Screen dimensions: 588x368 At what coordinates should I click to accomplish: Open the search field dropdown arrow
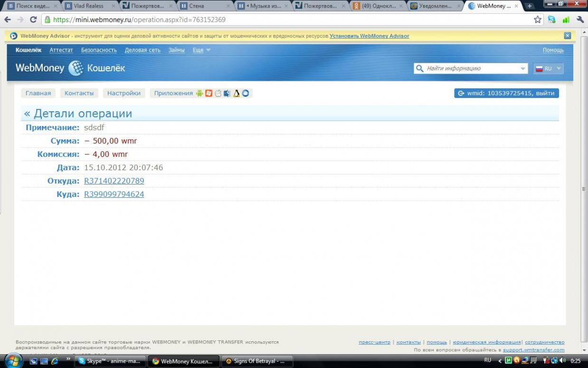tap(523, 68)
